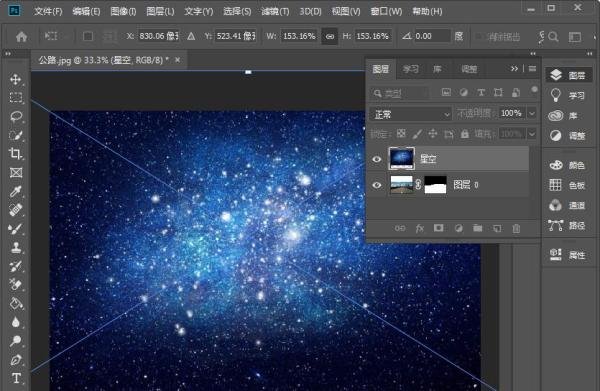Open the blend mode 正常 dropdown
Viewport: 600px width, 391px height.
[x=411, y=114]
